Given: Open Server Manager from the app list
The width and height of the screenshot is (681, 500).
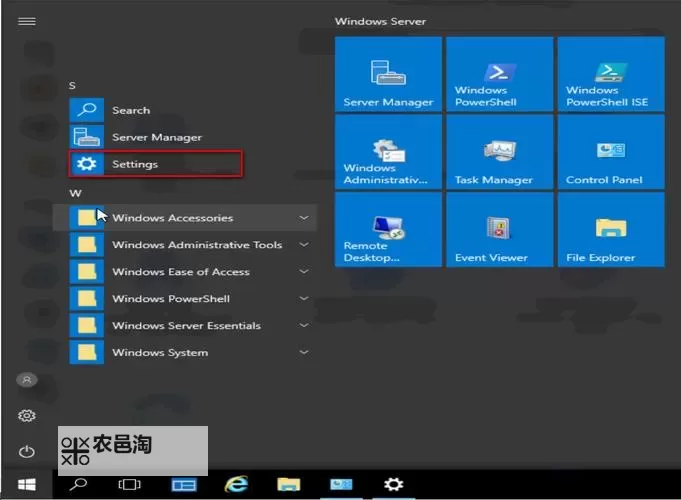Looking at the screenshot, I should coord(136,137).
